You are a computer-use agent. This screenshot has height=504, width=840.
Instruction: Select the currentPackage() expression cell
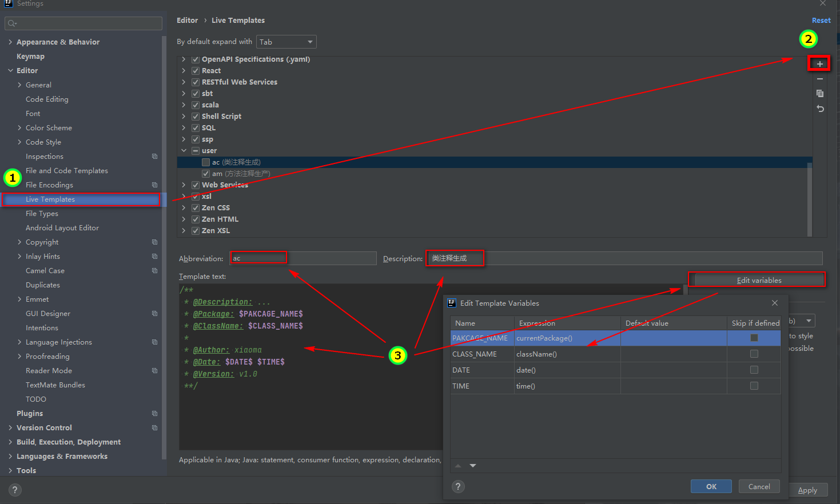tap(567, 338)
